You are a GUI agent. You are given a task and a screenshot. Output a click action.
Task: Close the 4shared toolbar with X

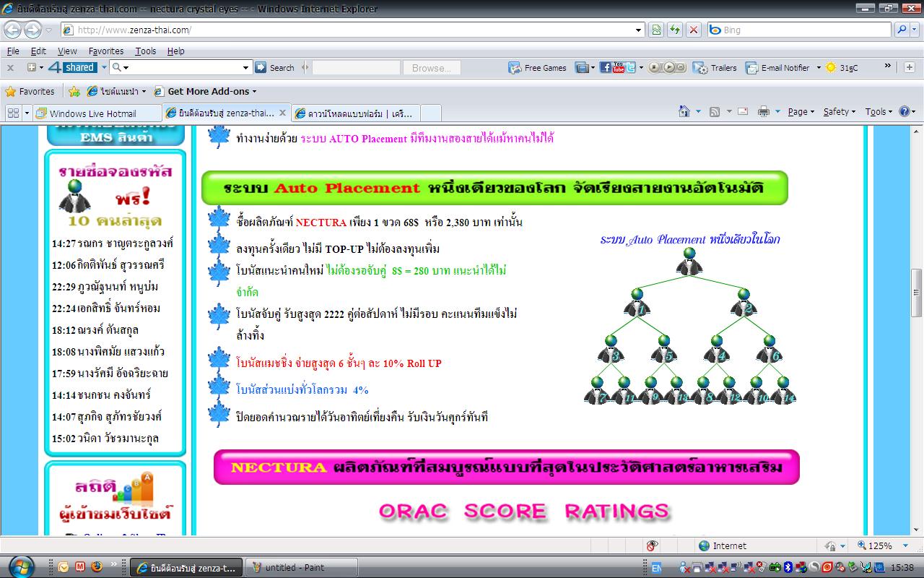(10, 67)
